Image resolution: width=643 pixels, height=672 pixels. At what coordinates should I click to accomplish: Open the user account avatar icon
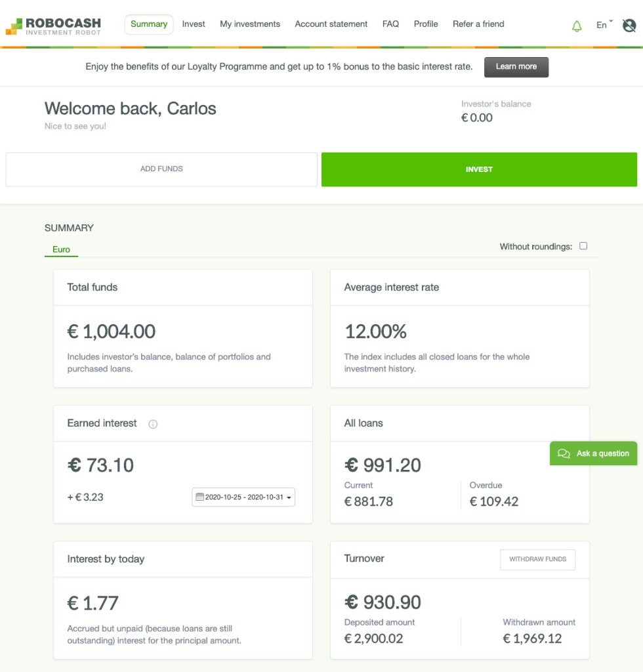[629, 26]
